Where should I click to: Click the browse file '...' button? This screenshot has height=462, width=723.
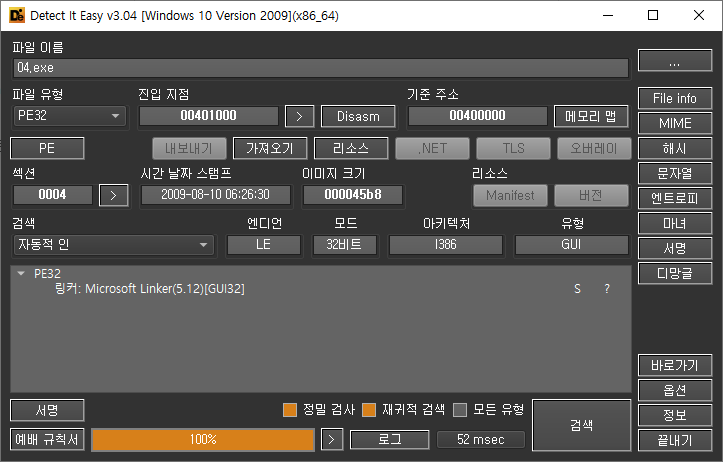pos(675,60)
